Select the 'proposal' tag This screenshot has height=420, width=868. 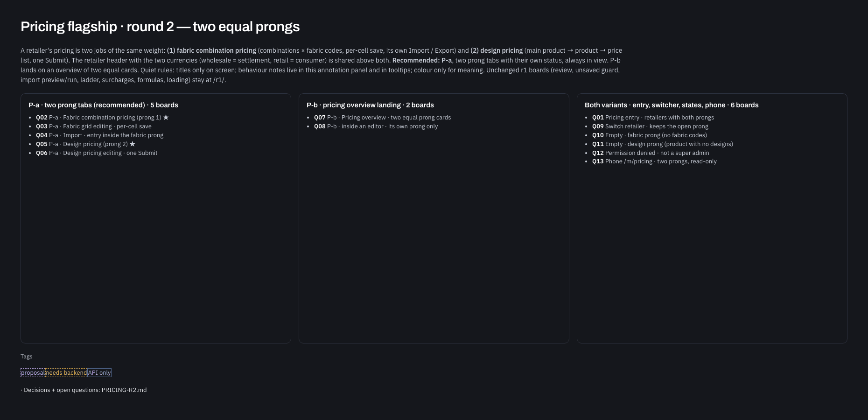(x=33, y=372)
